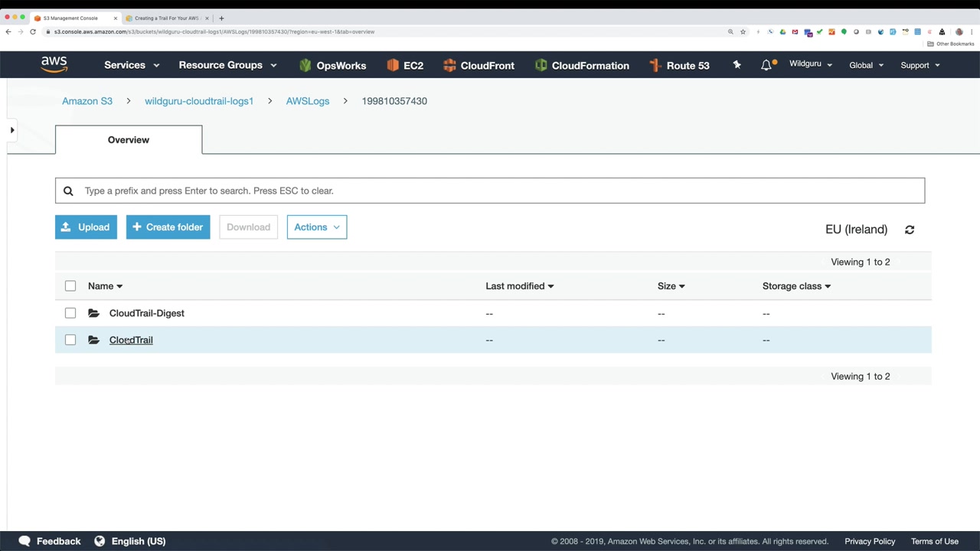Viewport: 980px width, 551px height.
Task: Click the pin shortcuts icon
Action: (x=737, y=65)
